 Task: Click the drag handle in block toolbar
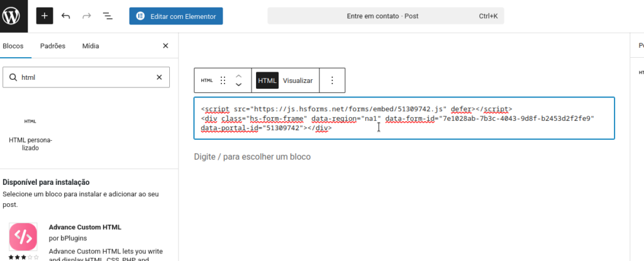pyautogui.click(x=223, y=81)
